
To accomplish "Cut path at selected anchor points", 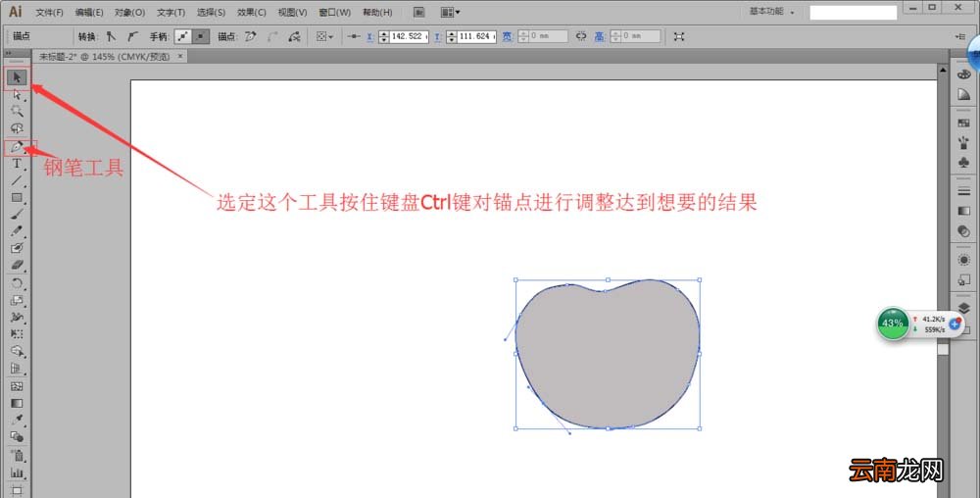I will tap(294, 37).
